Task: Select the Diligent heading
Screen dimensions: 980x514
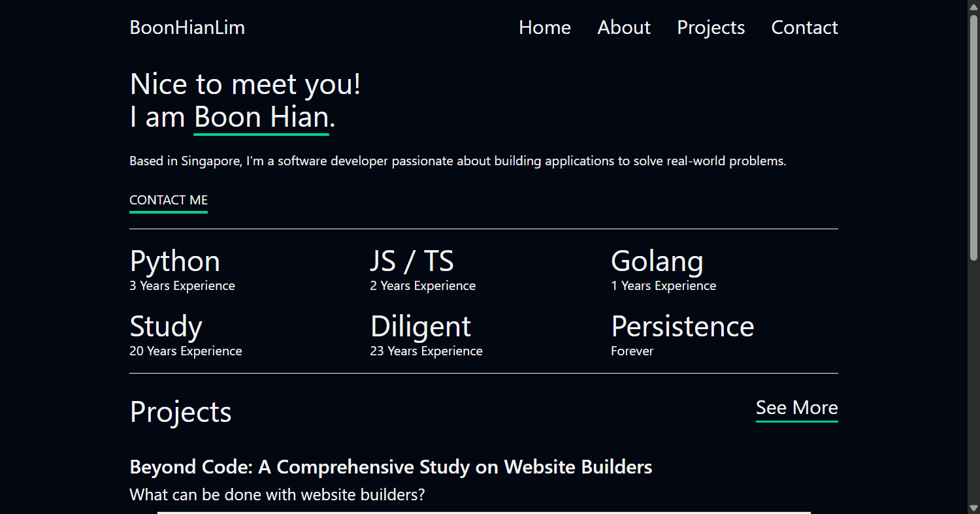Action: tap(421, 327)
